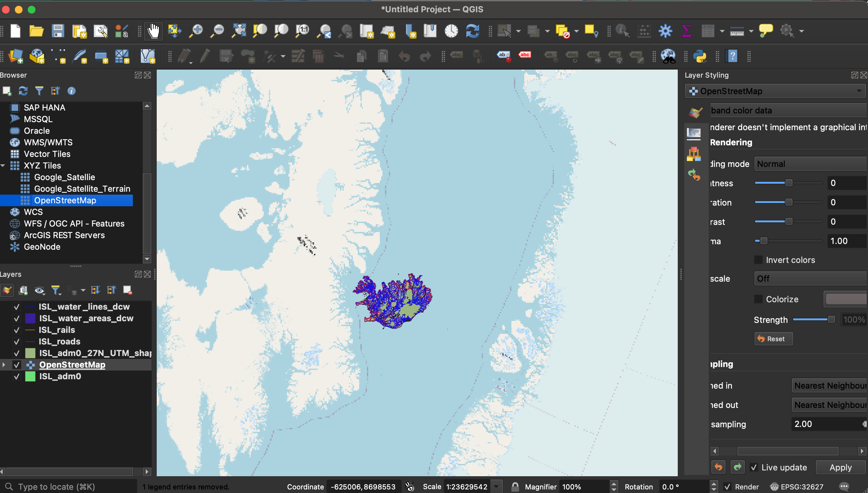This screenshot has width=868, height=493.
Task: Enable Browser item properties info icon
Action: [x=72, y=91]
